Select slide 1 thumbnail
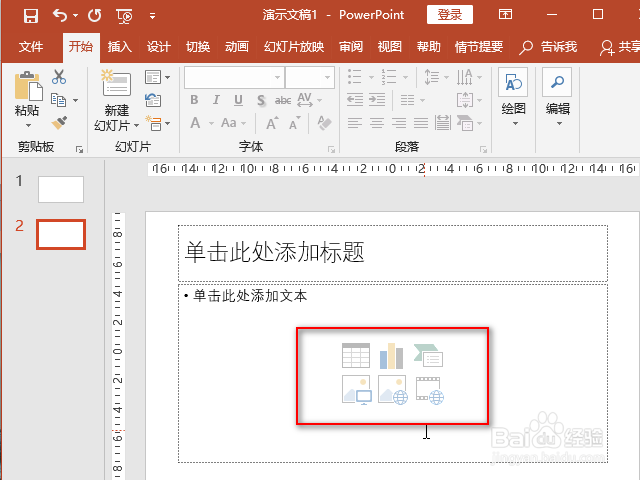 click(x=61, y=189)
